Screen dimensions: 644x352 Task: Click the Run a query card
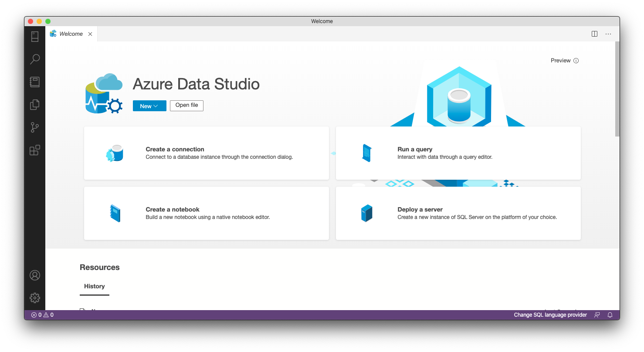458,153
